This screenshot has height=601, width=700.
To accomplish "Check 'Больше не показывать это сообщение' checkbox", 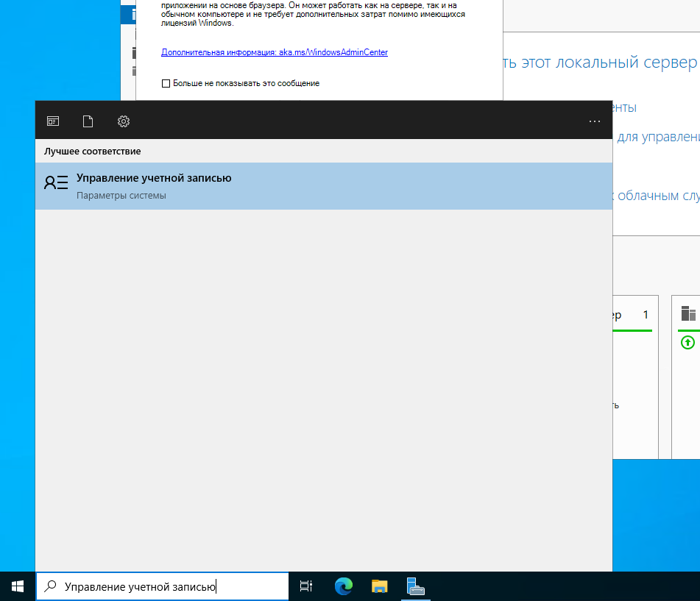I will point(166,84).
